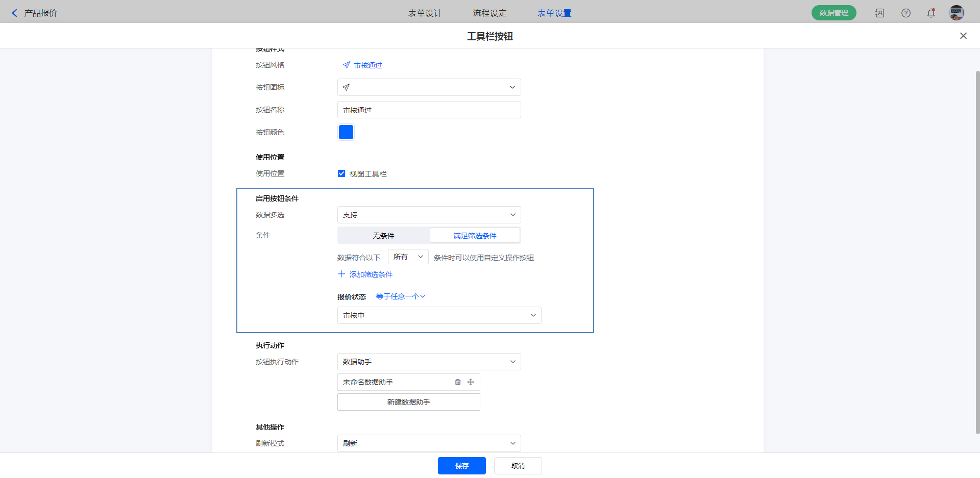Uncheck the 视图工具栏 checkbox
The height and width of the screenshot is (478, 980).
tap(341, 174)
